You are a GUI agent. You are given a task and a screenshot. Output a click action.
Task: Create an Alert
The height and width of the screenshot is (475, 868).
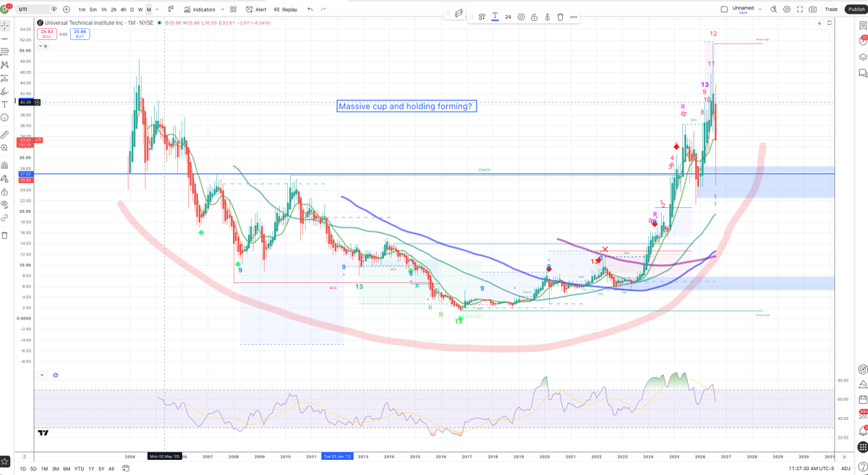256,9
